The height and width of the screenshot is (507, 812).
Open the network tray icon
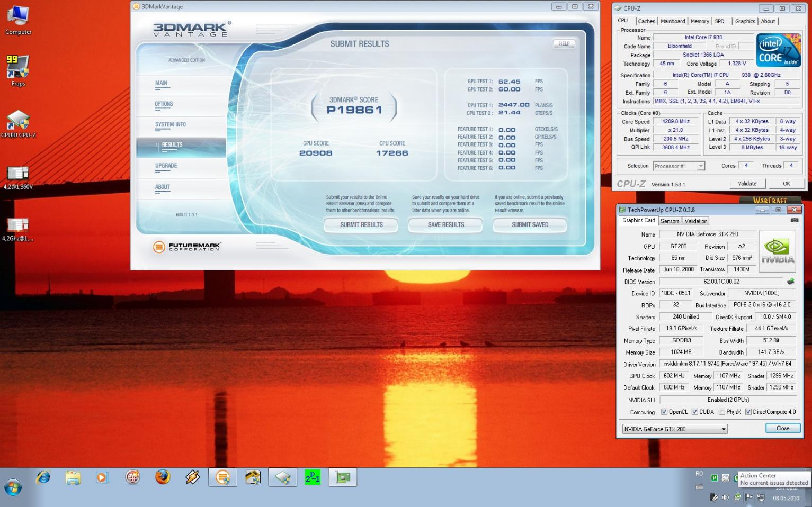(x=761, y=497)
